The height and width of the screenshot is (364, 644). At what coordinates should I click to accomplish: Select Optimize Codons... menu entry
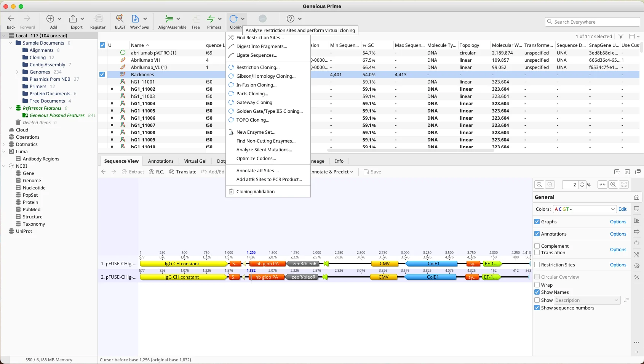coord(268,158)
